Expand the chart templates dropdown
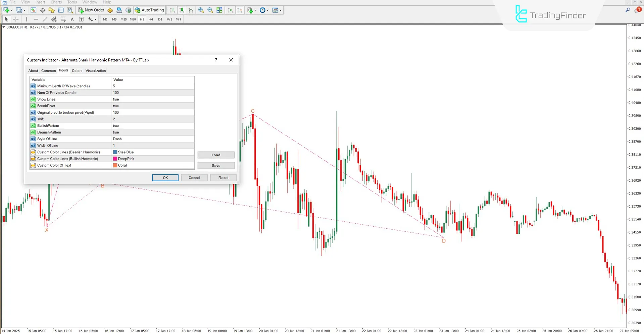The image size is (644, 334). point(281,10)
